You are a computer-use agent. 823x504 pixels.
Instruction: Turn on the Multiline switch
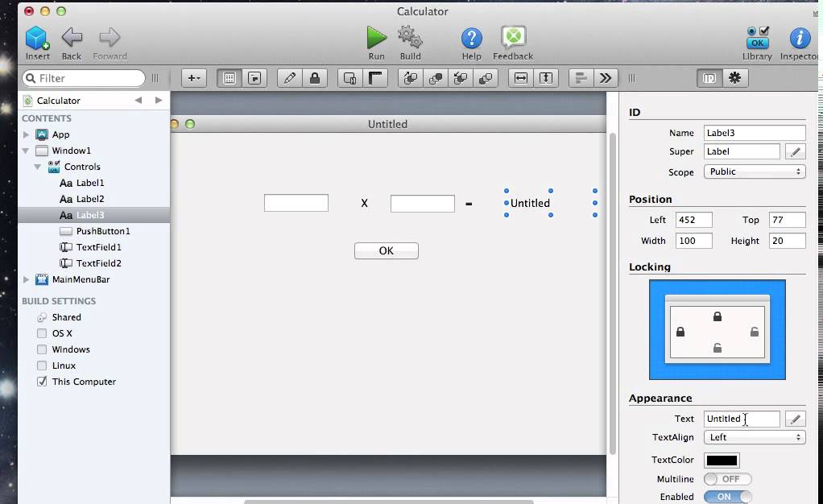pyautogui.click(x=727, y=479)
